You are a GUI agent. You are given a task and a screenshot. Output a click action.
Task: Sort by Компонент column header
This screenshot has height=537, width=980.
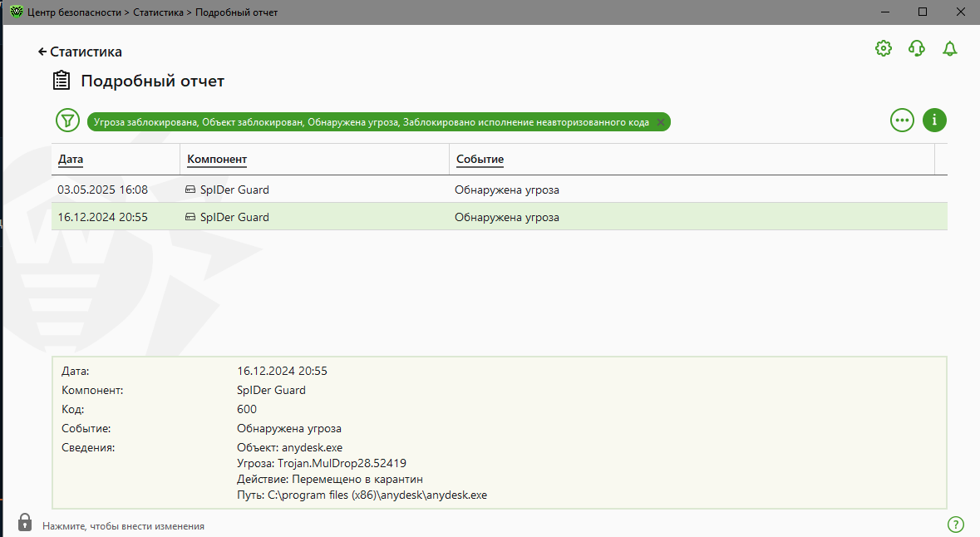[x=217, y=160]
